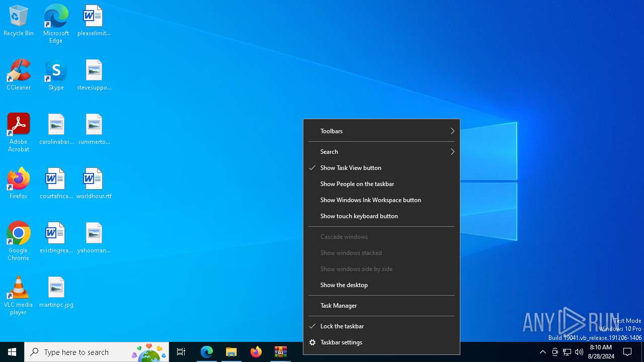Screen dimensions: 644x362
Task: Expand the Toolbars submenu
Action: pos(381,131)
